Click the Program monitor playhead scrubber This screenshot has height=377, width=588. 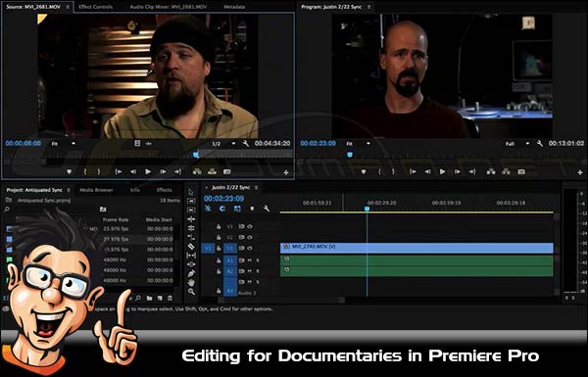coord(350,155)
